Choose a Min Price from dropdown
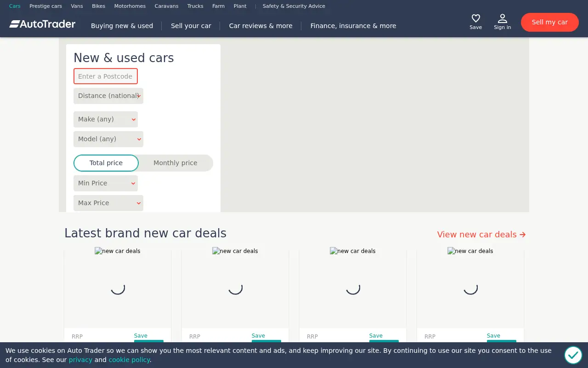The width and height of the screenshot is (588, 368). point(106,183)
